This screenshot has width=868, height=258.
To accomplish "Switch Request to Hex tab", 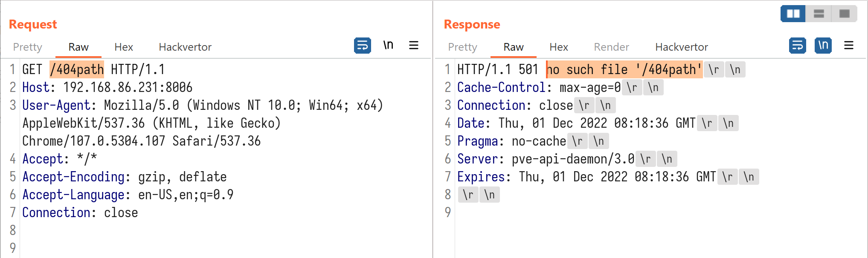I will [x=124, y=47].
